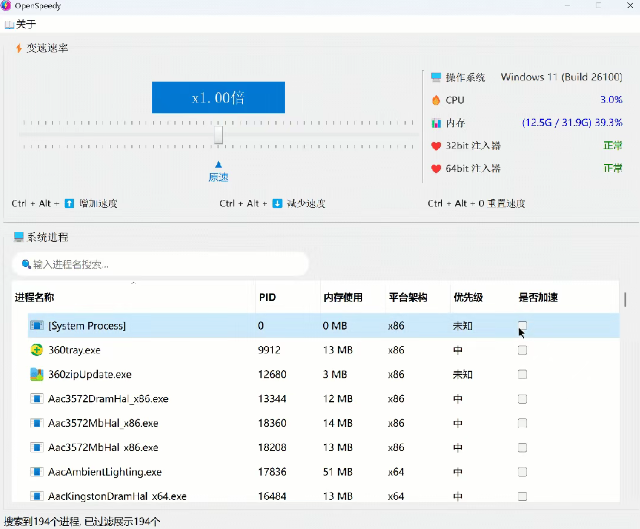Click the x1.00倍 speed display

[218, 98]
